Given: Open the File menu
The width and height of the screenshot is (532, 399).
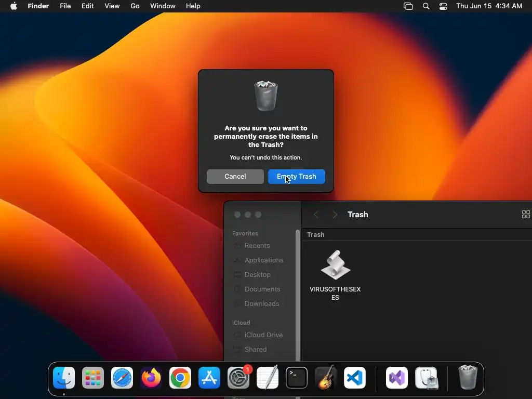Looking at the screenshot, I should [x=65, y=6].
